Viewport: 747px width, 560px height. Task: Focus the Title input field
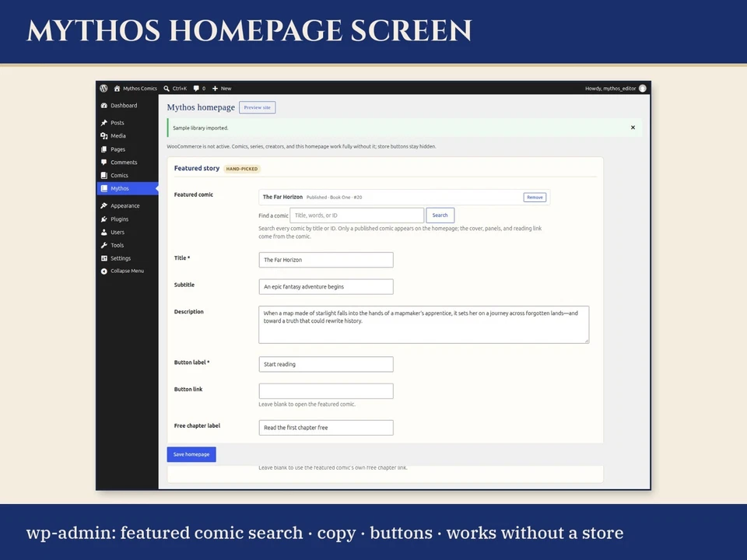click(326, 260)
